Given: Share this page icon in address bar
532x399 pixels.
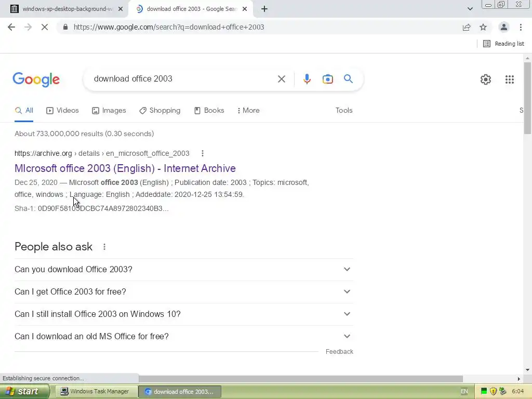Looking at the screenshot, I should coord(467,27).
